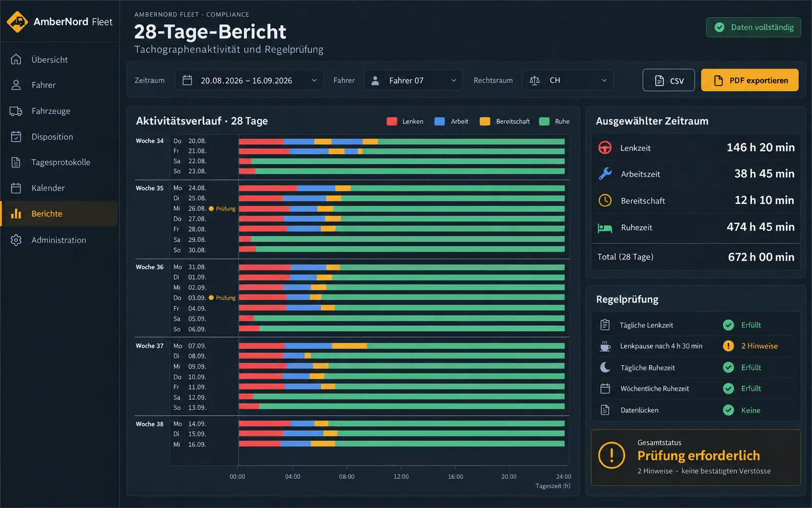812x508 pixels.
Task: Click the green check beside Keine
Action: pyautogui.click(x=729, y=410)
